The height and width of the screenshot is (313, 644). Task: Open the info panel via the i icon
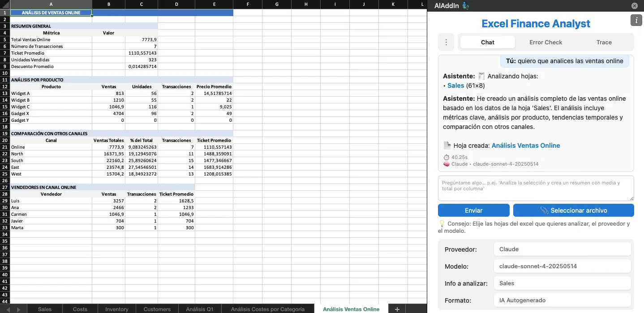coord(636,20)
